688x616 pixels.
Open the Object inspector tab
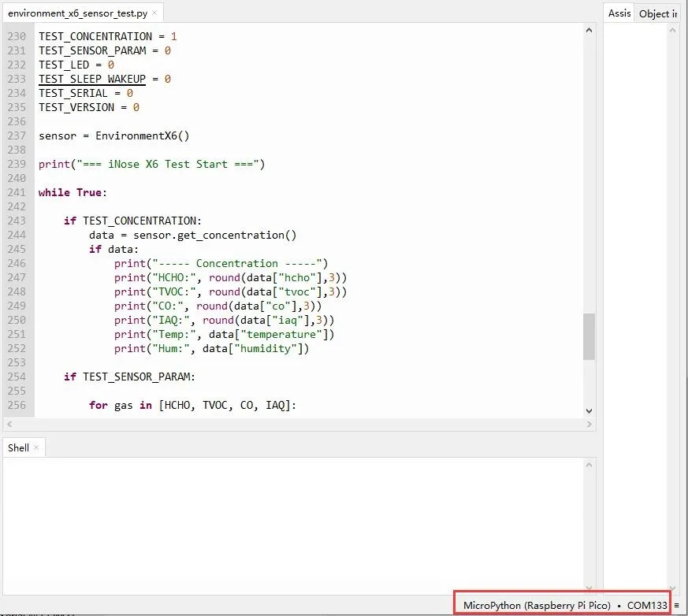(x=657, y=13)
